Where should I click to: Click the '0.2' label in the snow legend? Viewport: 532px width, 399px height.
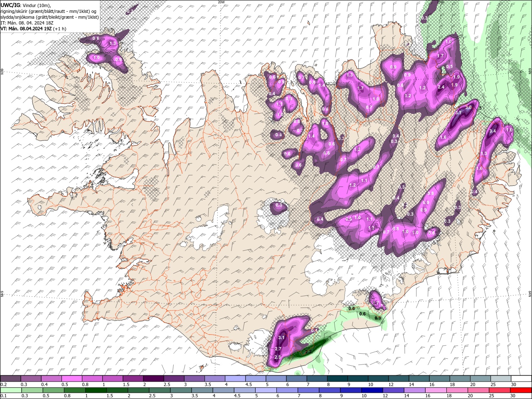[x=3, y=385]
